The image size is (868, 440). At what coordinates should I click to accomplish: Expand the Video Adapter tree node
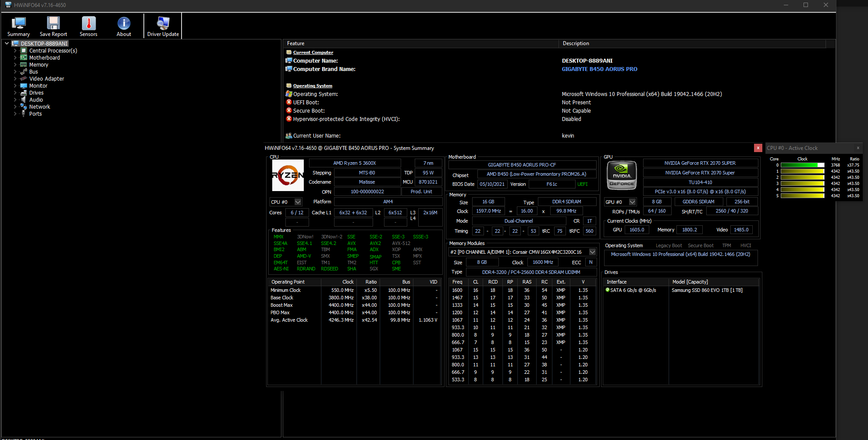[15, 79]
